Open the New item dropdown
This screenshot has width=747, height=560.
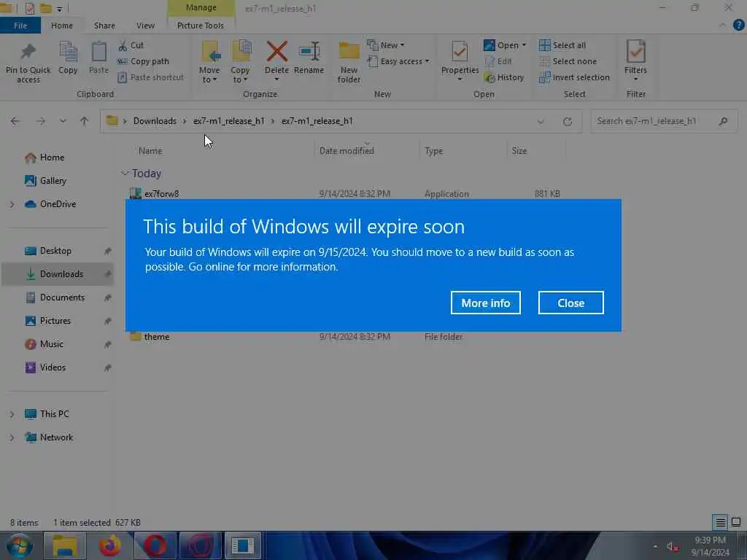386,45
